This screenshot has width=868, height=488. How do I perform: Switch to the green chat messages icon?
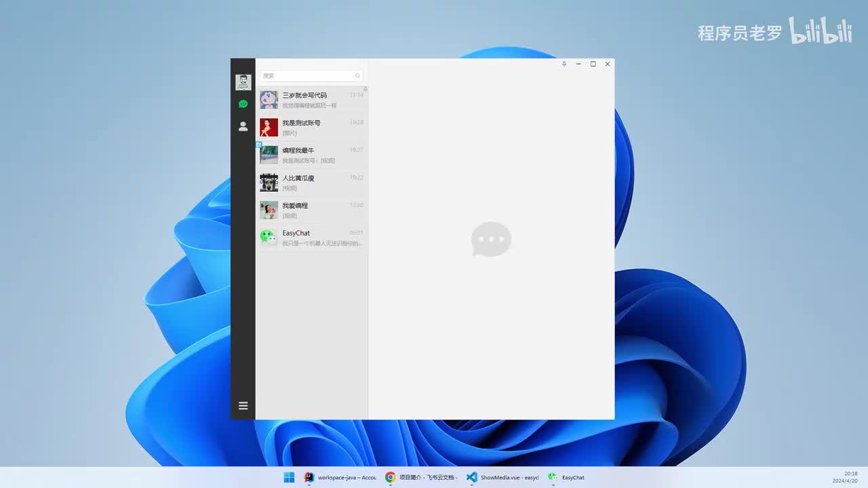point(243,104)
